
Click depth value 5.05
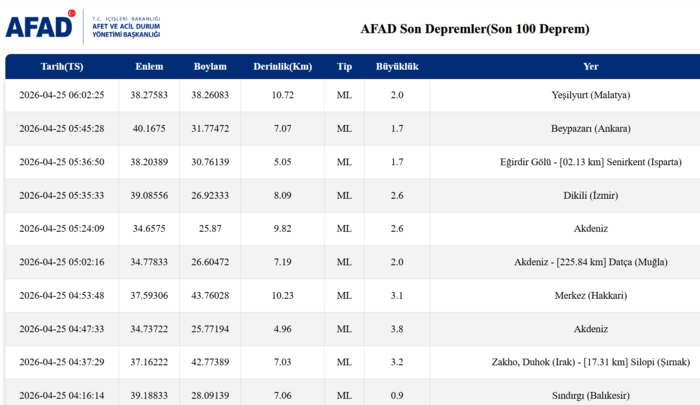point(283,162)
